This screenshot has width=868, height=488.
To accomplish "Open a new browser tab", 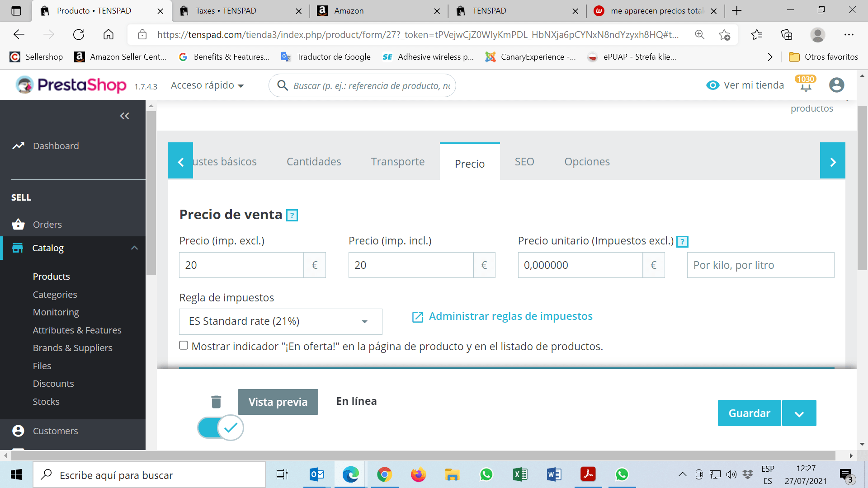I will (737, 11).
